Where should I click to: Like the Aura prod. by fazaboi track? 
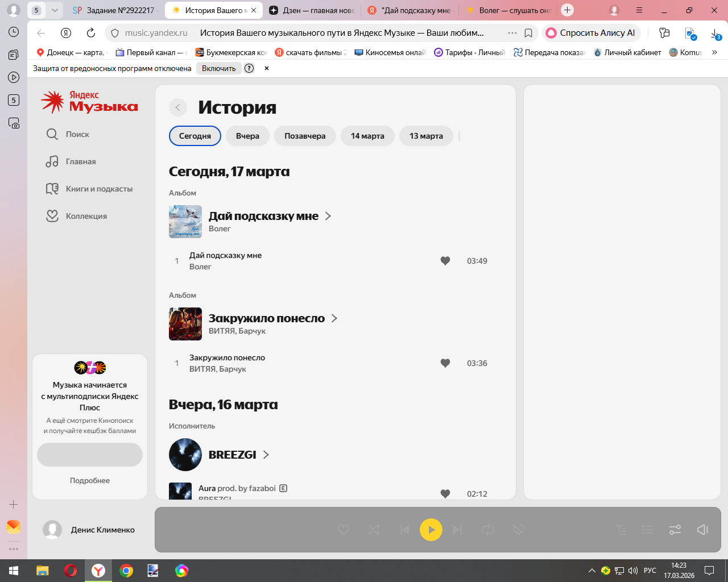coord(445,493)
